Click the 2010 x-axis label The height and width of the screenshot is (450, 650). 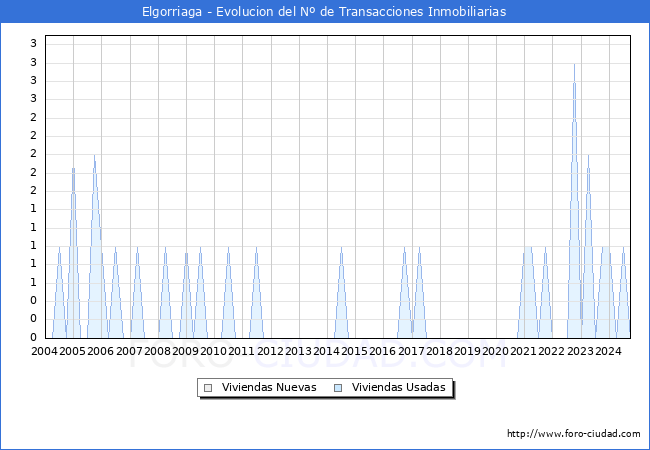213,351
